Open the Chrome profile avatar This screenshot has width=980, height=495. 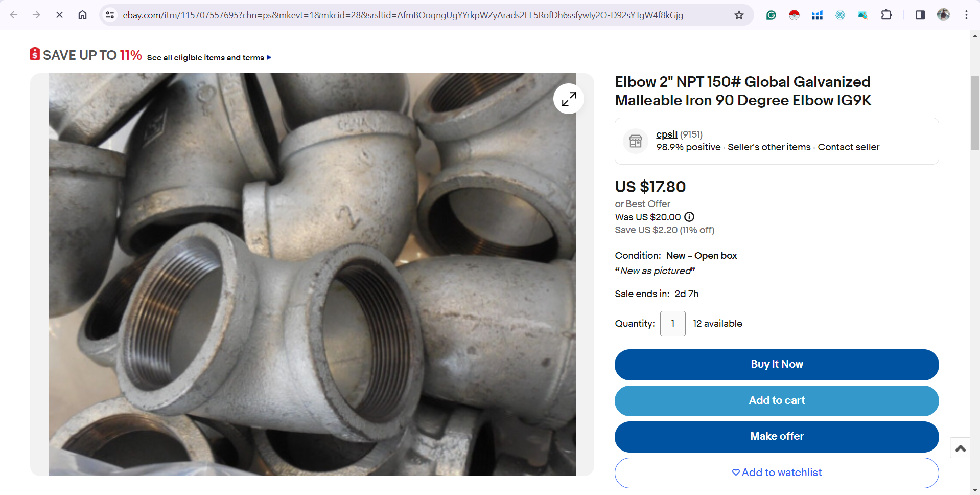pos(943,15)
